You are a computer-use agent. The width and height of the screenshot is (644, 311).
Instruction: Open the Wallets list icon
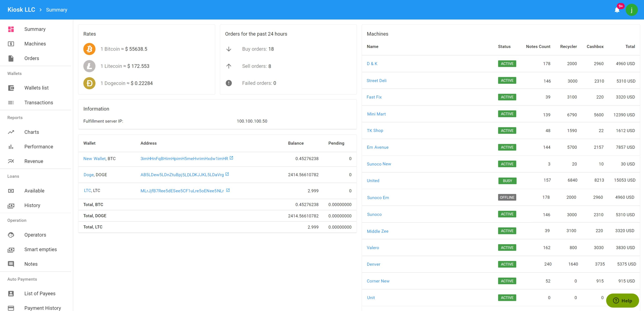[11, 88]
